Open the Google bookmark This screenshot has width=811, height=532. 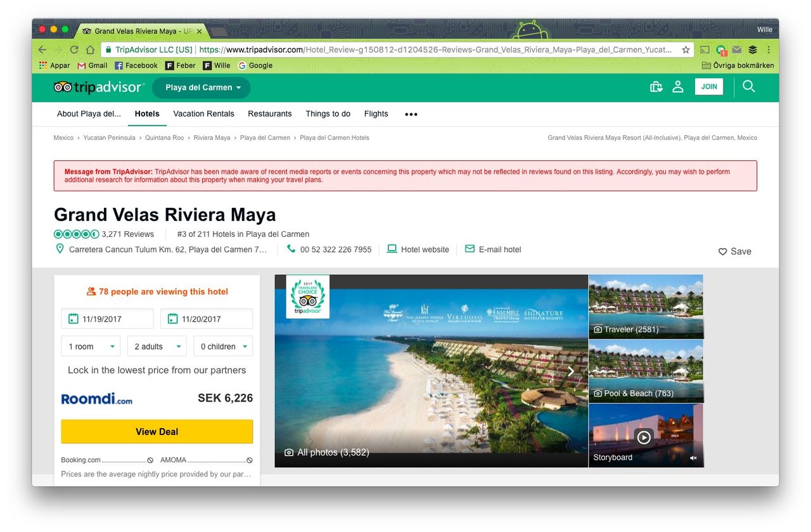coord(255,65)
